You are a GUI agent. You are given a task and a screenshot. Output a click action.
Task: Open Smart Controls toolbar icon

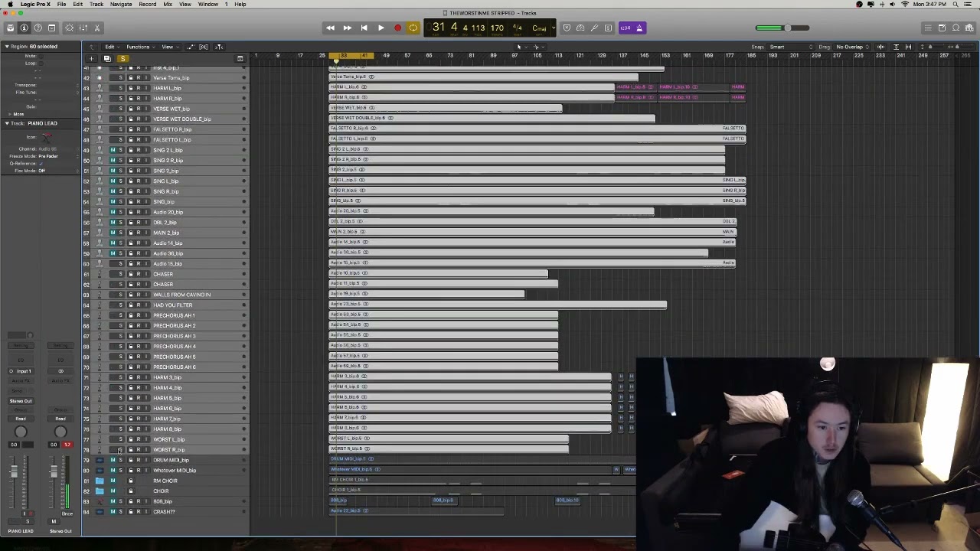[70, 28]
